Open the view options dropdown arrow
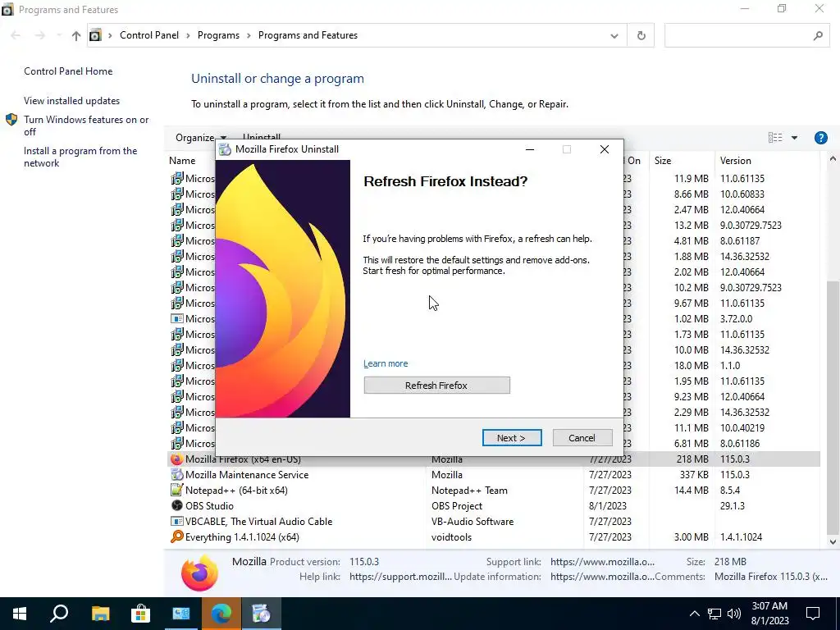Image resolution: width=840 pixels, height=630 pixels. click(x=794, y=138)
